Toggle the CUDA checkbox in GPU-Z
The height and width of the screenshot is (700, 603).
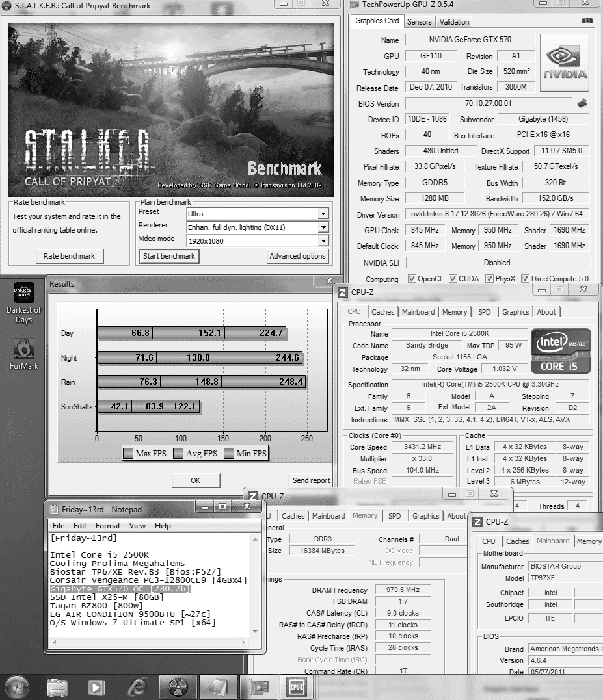click(x=453, y=279)
